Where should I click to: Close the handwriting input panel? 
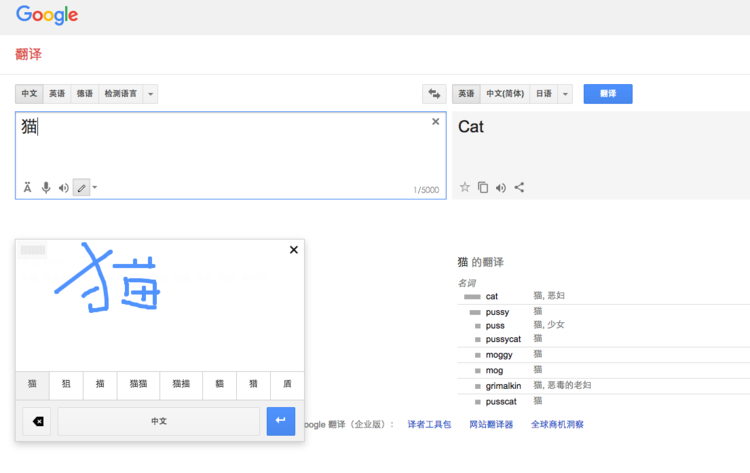coord(294,250)
